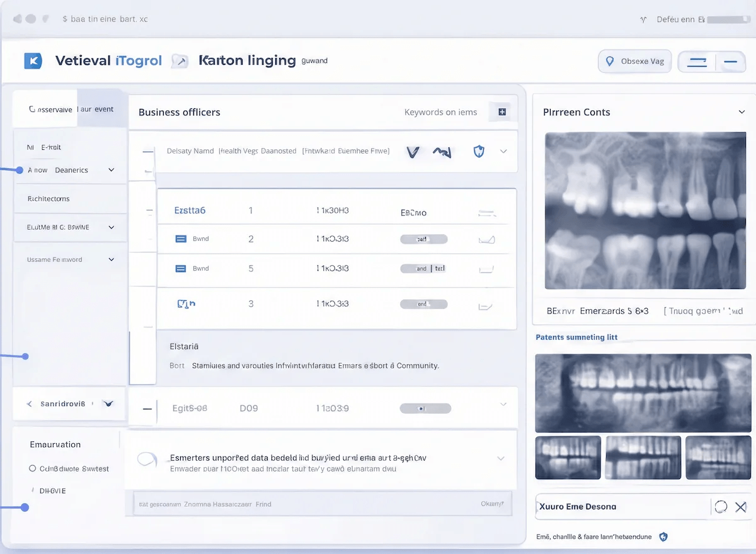Click the EBcmo cell in Ezstta6 row
The width and height of the screenshot is (756, 554).
click(413, 213)
